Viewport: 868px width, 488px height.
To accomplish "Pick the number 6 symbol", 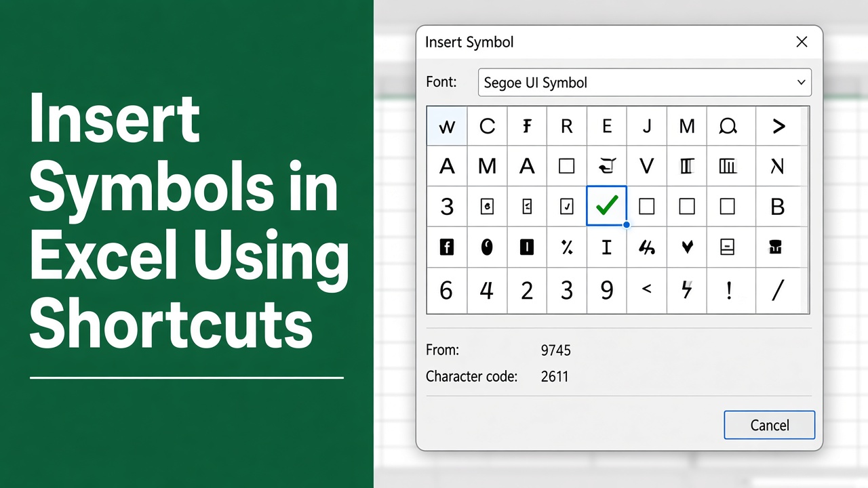I will click(447, 290).
